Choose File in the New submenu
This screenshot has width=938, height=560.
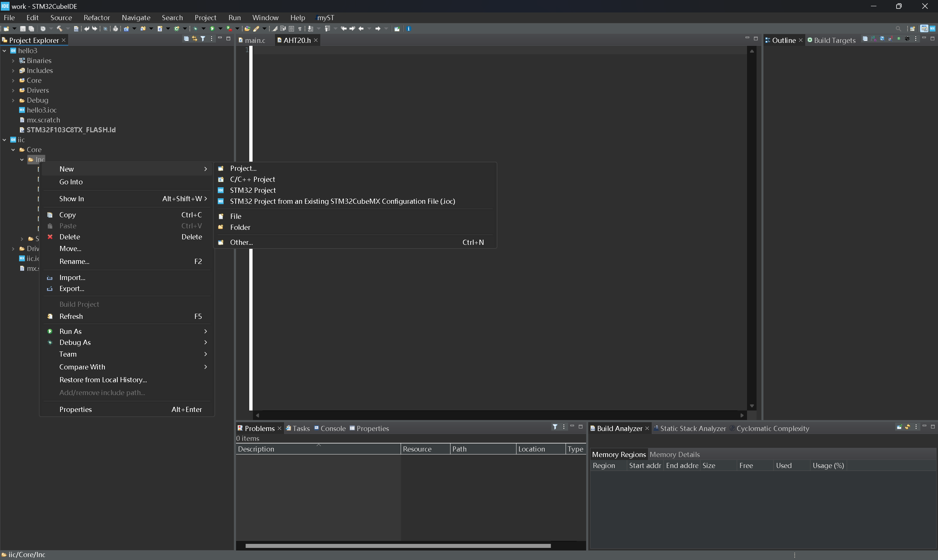click(235, 216)
